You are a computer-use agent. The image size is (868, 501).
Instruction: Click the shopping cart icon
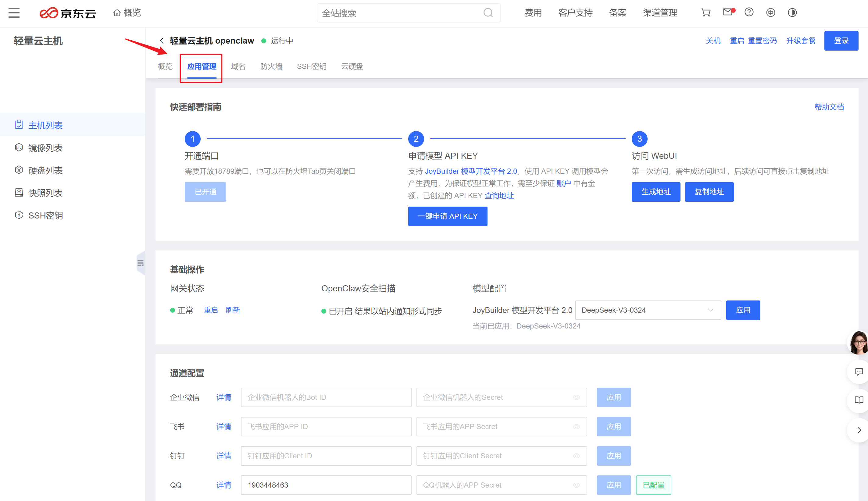pos(706,13)
